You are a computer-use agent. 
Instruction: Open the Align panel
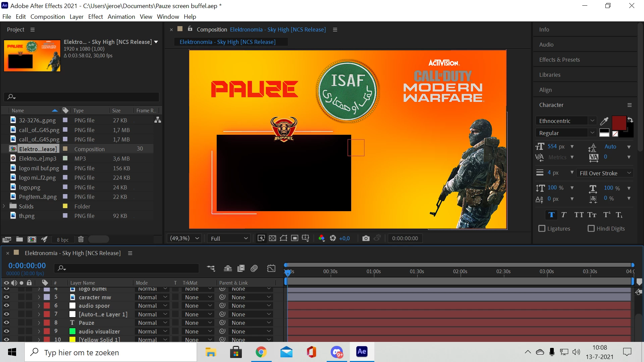point(545,90)
